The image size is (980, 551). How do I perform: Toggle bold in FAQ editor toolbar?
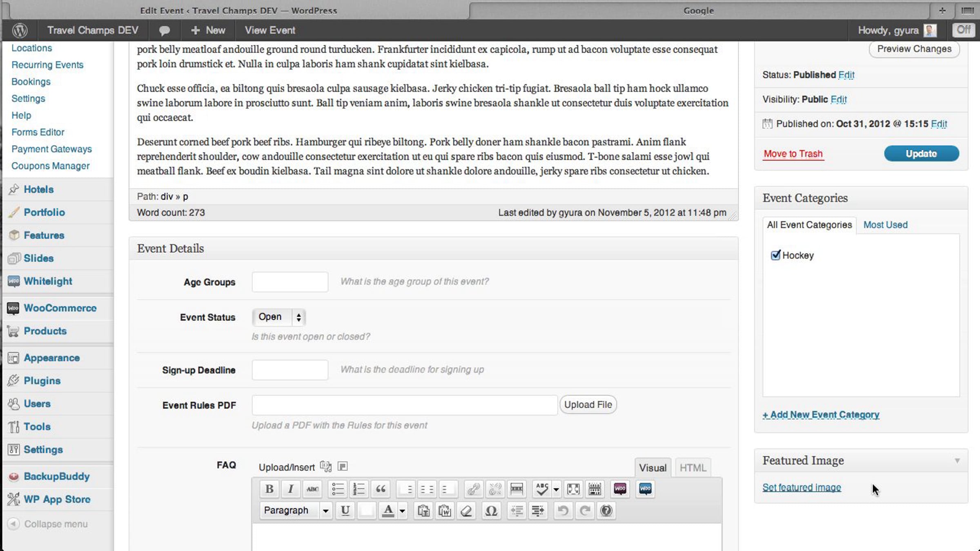pos(269,489)
